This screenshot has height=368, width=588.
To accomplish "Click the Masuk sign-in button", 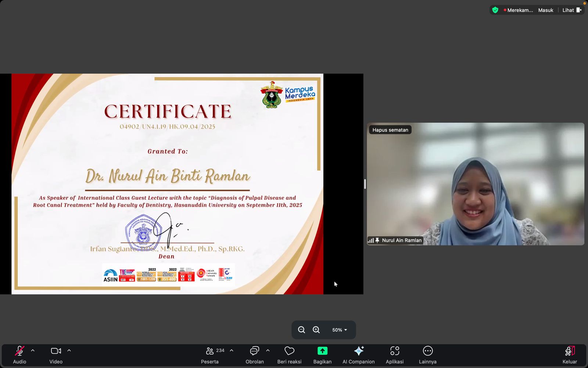I will point(546,10).
